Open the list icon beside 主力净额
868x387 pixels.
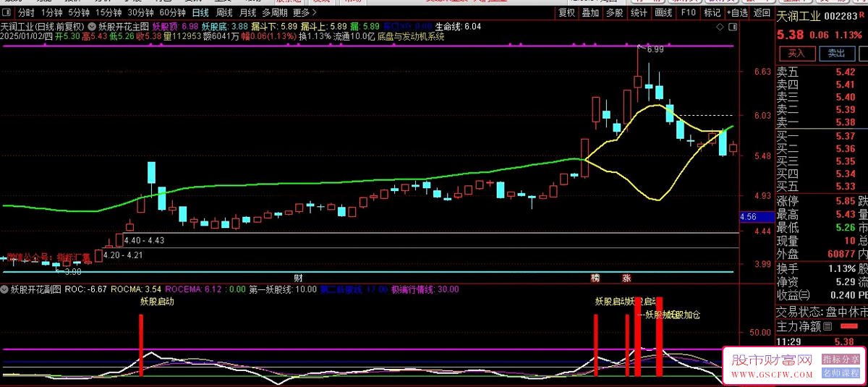[827, 326]
